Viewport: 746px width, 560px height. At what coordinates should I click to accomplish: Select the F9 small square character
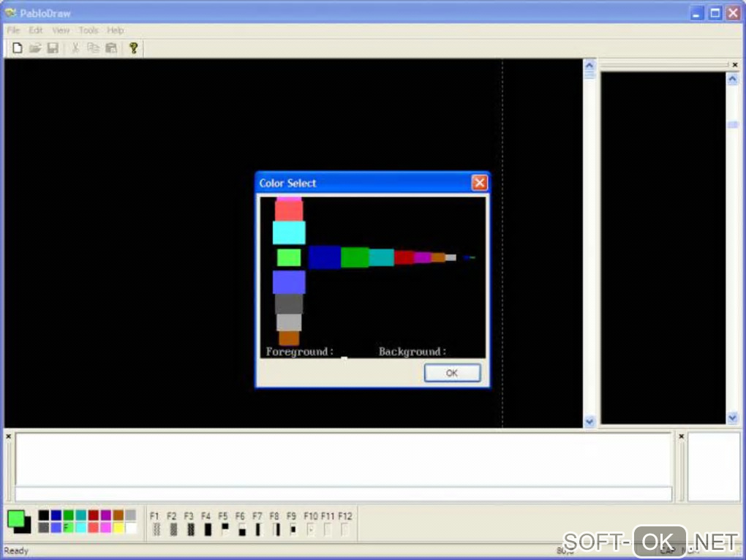click(293, 529)
